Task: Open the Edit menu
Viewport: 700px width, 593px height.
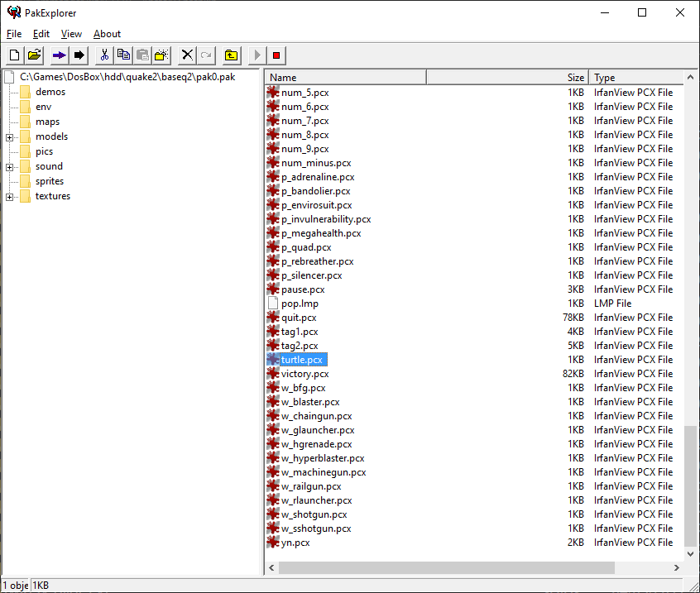Action: pos(41,34)
